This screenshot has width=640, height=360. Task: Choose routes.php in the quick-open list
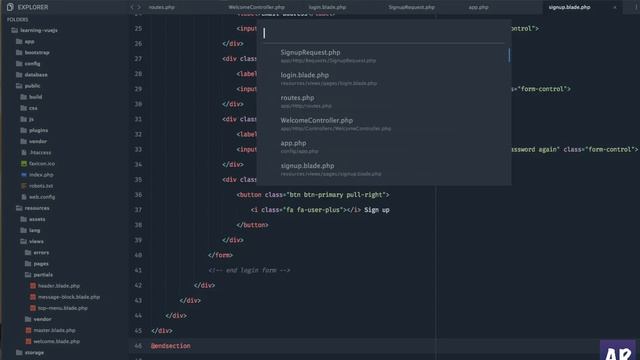click(384, 101)
